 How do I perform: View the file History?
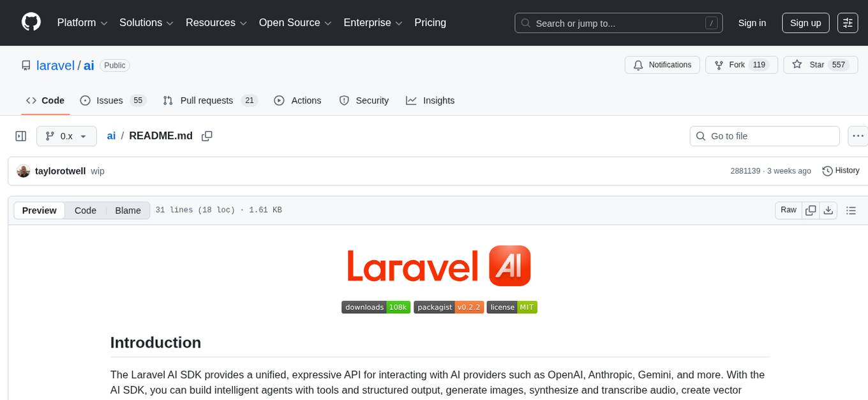[x=841, y=171]
